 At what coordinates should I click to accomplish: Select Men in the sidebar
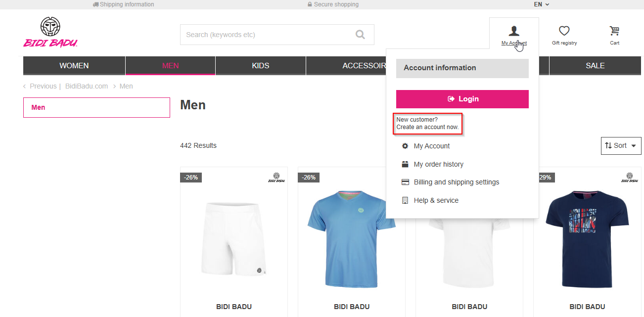96,107
